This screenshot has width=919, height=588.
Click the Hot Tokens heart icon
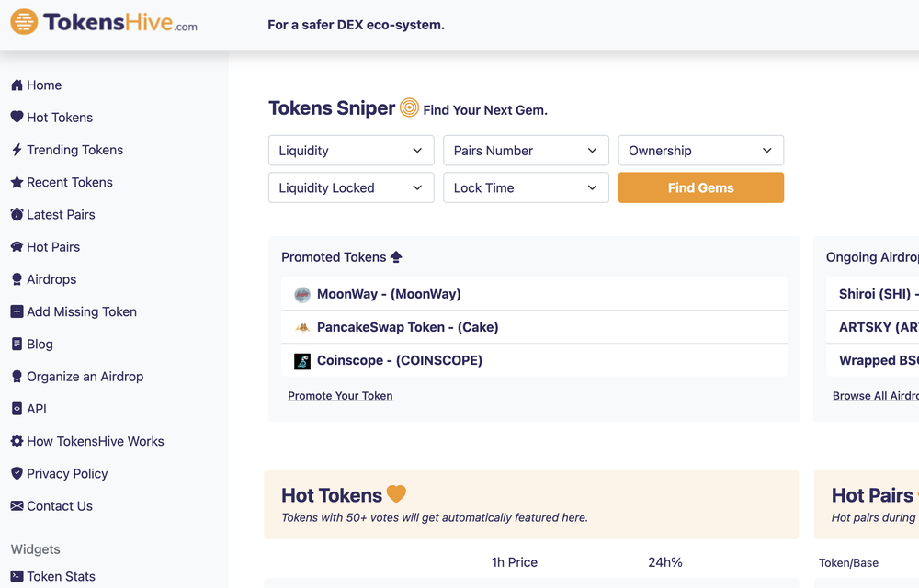pos(17,118)
